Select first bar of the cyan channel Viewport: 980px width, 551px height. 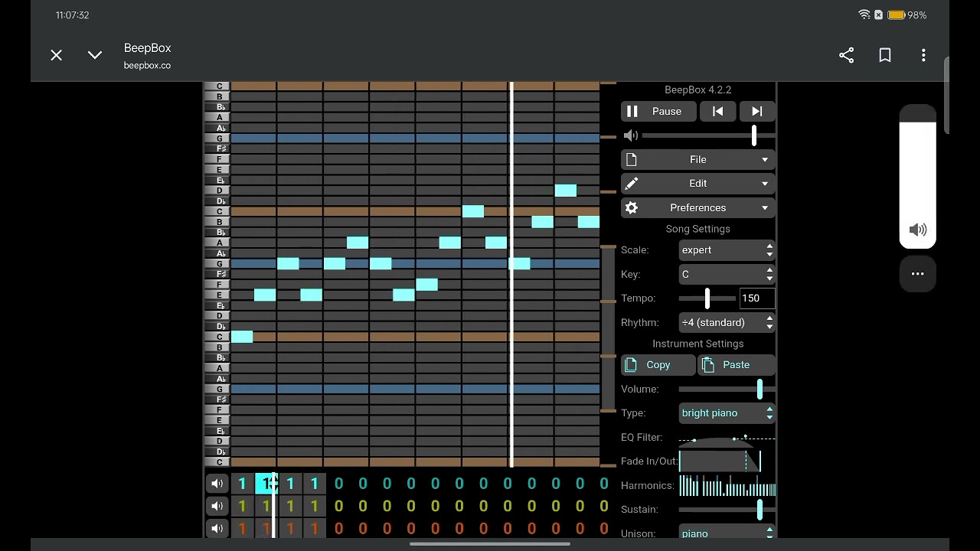[242, 484]
